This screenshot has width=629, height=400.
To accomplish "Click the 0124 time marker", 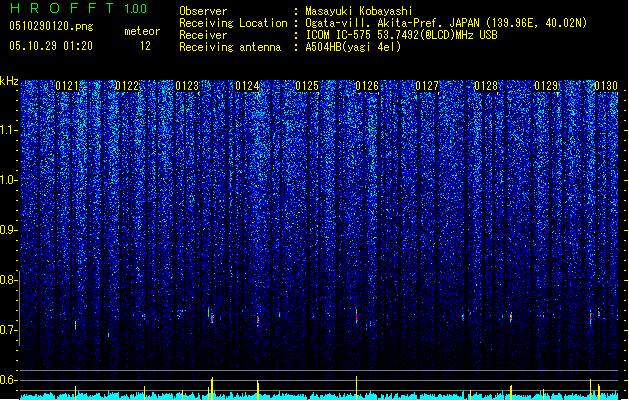I will [247, 86].
